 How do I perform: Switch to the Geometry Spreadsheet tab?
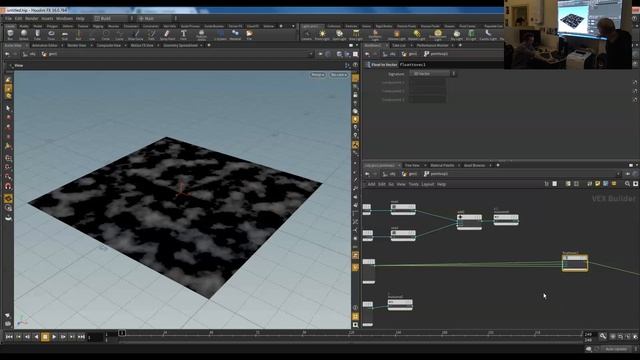click(180, 45)
